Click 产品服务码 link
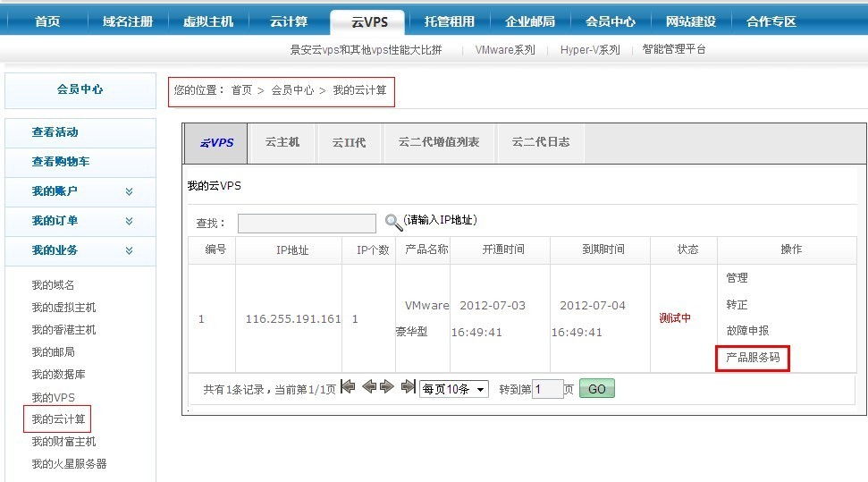This screenshot has height=482, width=868. [753, 358]
